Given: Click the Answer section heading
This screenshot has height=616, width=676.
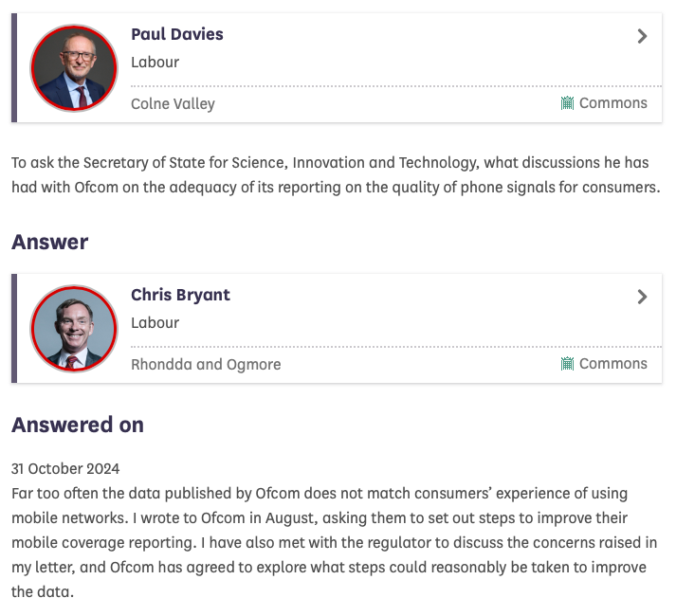Looking at the screenshot, I should [x=49, y=243].
